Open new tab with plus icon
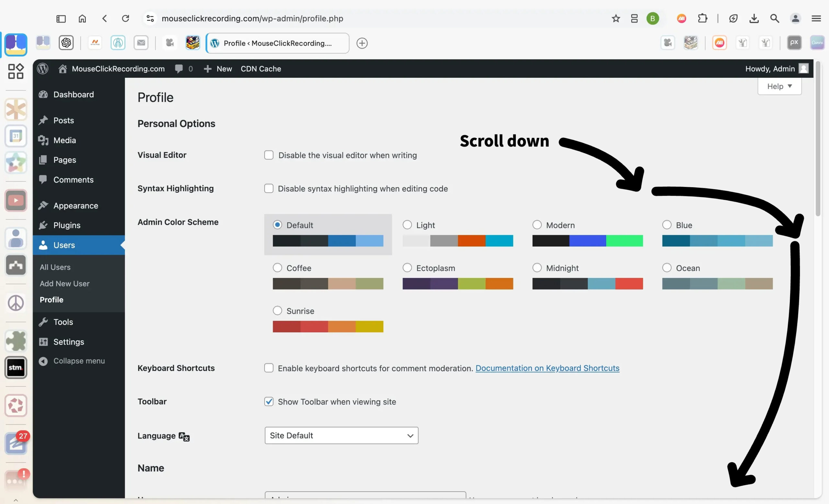The height and width of the screenshot is (504, 829). point(362,43)
